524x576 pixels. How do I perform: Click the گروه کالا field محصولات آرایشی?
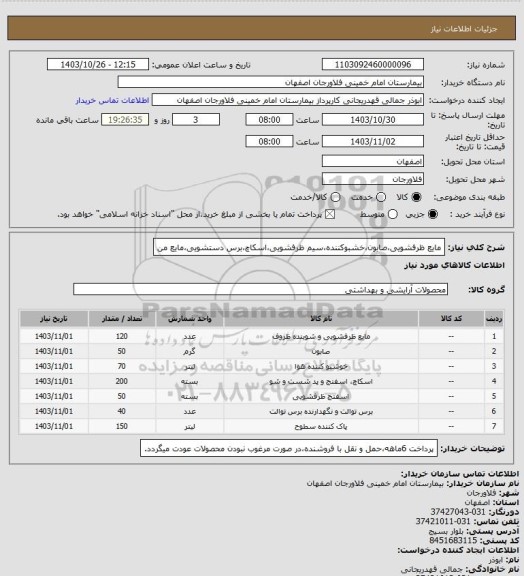[260, 290]
